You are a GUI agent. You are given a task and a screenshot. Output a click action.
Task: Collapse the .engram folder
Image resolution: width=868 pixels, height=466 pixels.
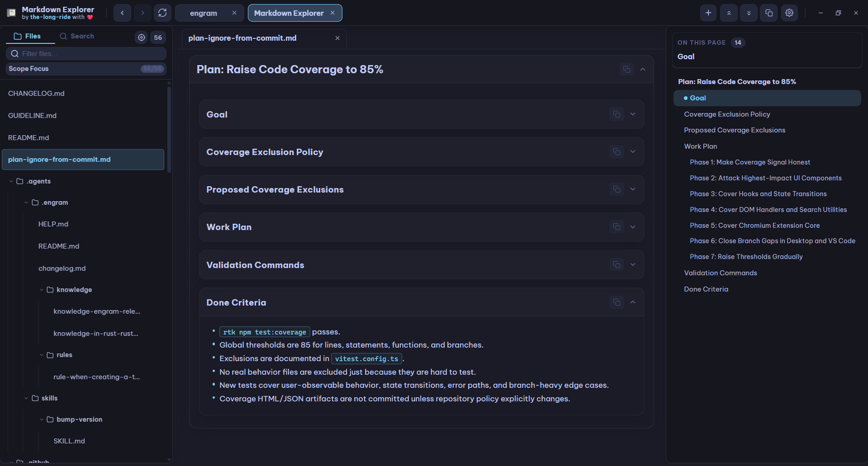coord(26,202)
